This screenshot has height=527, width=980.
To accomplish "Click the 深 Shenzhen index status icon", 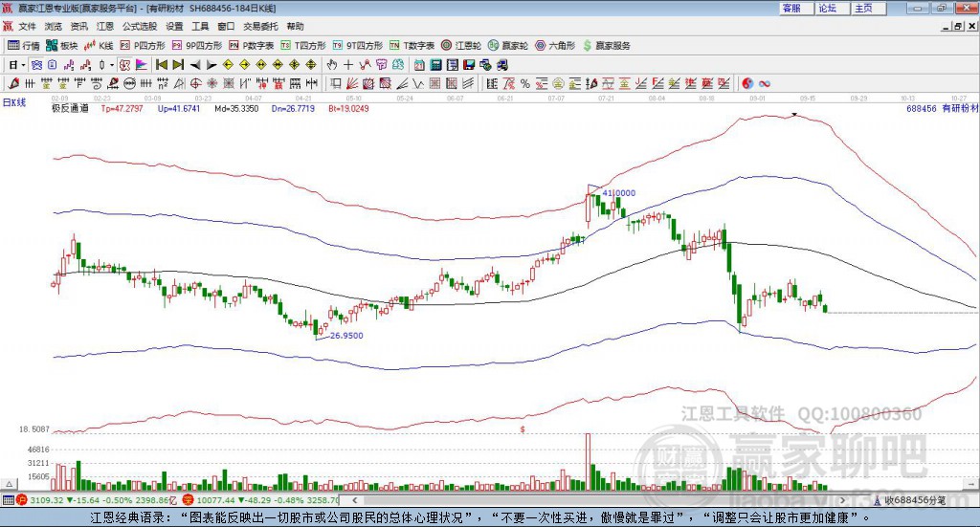I will [189, 500].
